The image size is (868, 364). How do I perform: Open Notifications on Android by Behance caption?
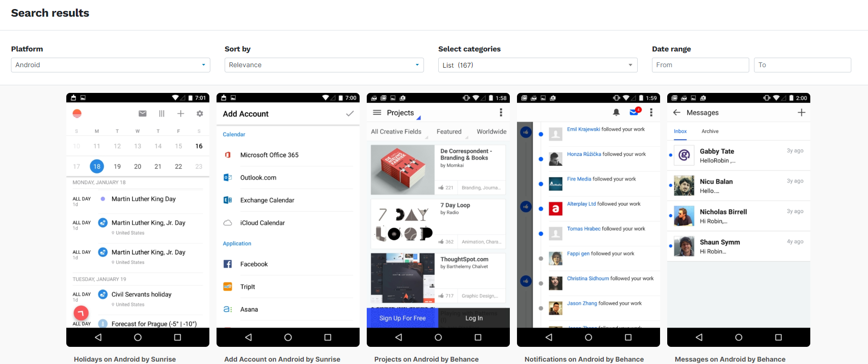(x=584, y=359)
